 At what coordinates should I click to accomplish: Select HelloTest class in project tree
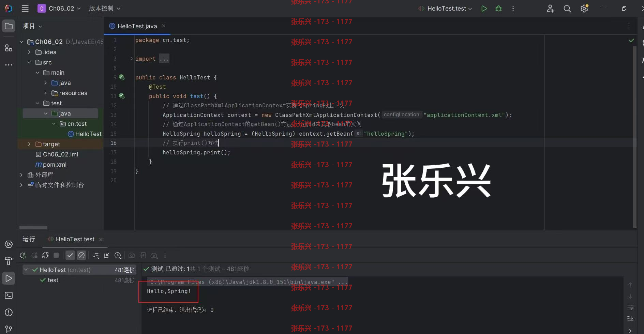[85, 134]
